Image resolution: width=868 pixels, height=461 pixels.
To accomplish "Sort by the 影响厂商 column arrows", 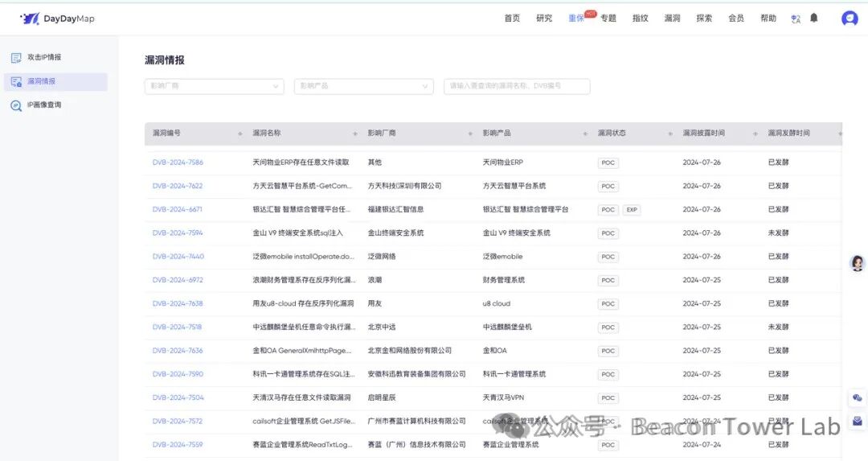I will (470, 134).
